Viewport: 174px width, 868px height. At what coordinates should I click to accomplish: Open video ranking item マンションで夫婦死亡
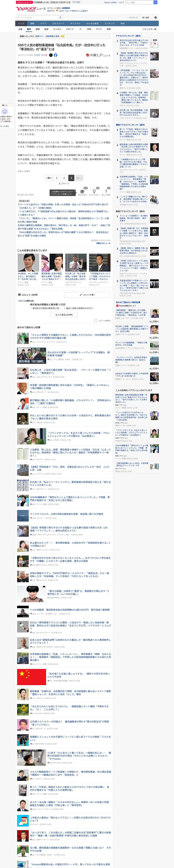click(134, 218)
